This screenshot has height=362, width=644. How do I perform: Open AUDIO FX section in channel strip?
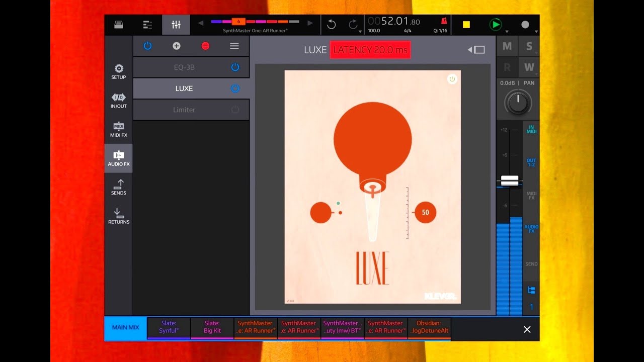pos(531,229)
